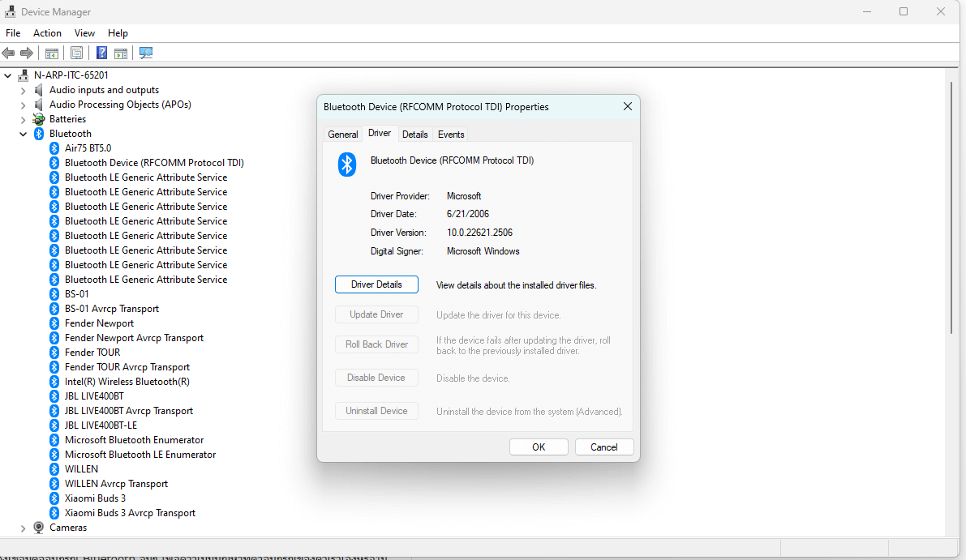This screenshot has width=966, height=560.
Task: Click the speaker icon for Audio inputs and outputs
Action: point(39,91)
